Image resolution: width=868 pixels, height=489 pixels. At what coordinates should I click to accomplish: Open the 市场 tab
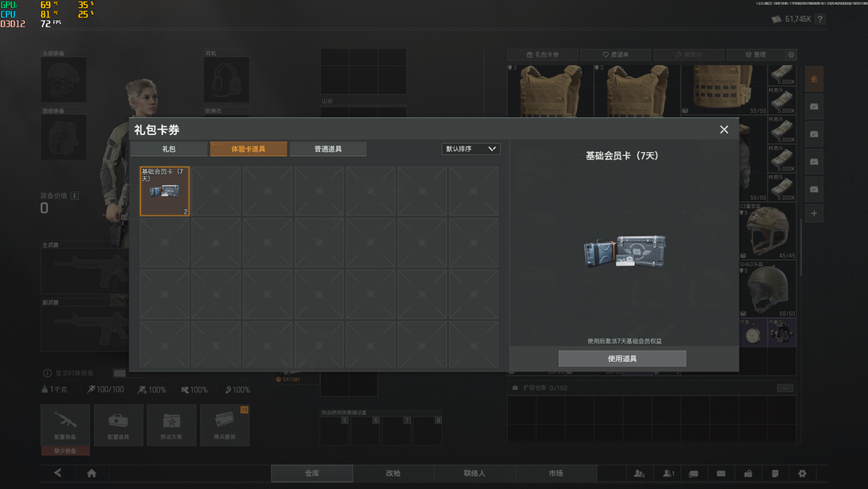pyautogui.click(x=555, y=473)
